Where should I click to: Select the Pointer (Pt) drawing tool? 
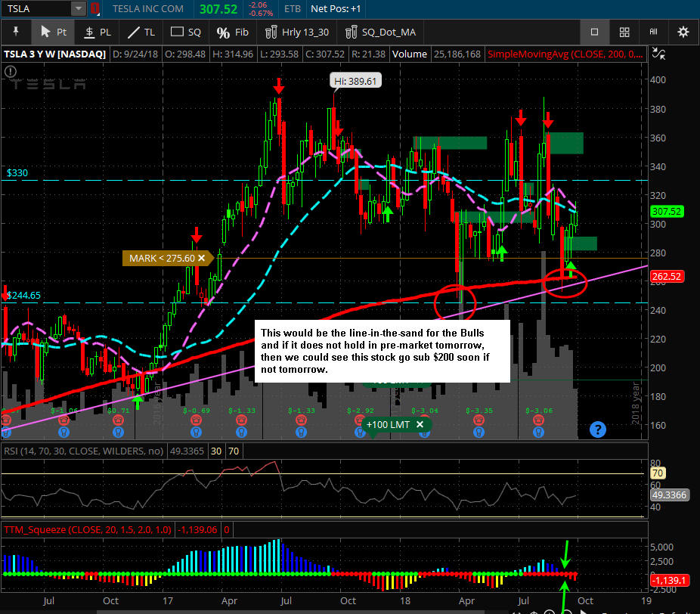[x=53, y=33]
